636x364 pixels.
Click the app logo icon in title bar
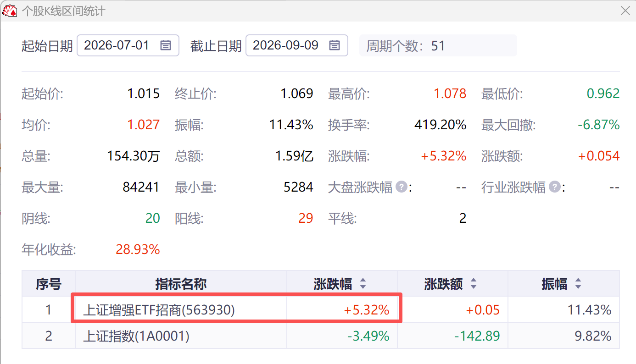pyautogui.click(x=10, y=11)
